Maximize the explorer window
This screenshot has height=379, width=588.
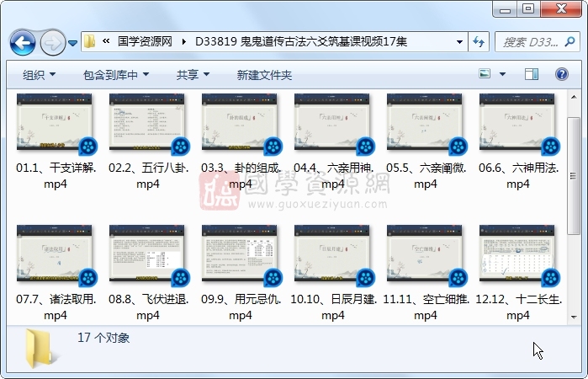pos(528,9)
